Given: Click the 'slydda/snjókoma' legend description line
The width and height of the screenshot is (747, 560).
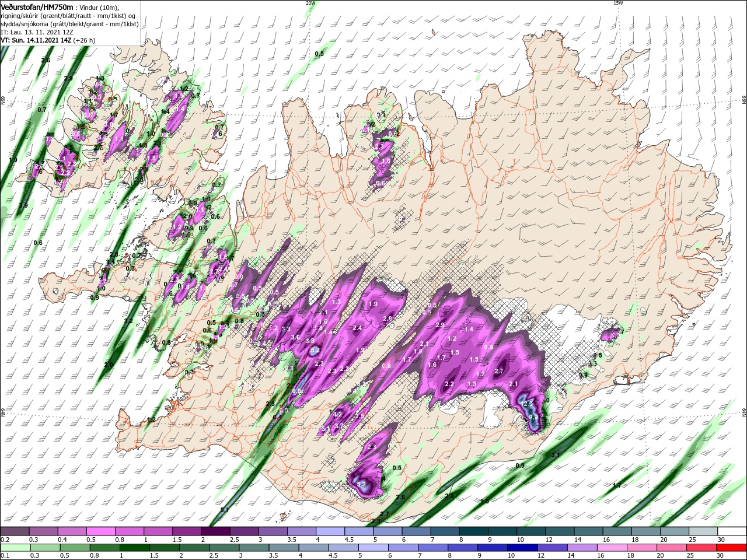Looking at the screenshot, I should point(69,24).
